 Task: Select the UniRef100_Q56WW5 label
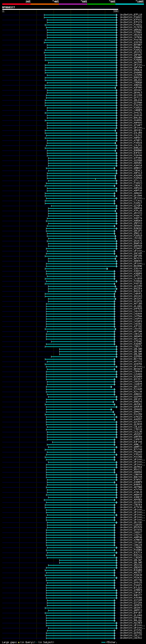tap(131, 57)
